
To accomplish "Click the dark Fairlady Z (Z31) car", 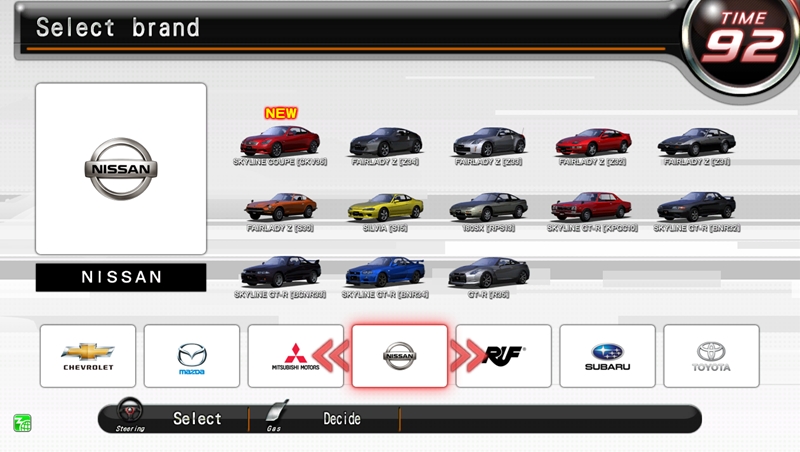I will (696, 142).
